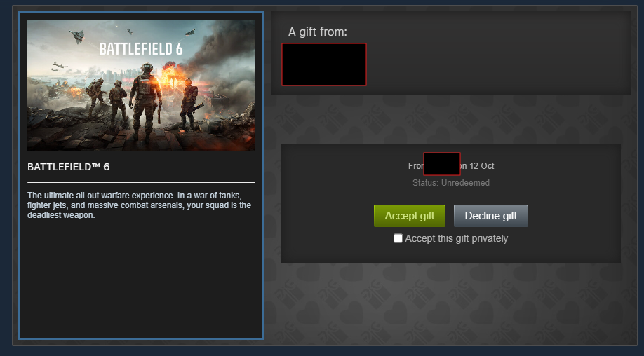Click the 'Status: Unredeemed' text

pos(451,183)
